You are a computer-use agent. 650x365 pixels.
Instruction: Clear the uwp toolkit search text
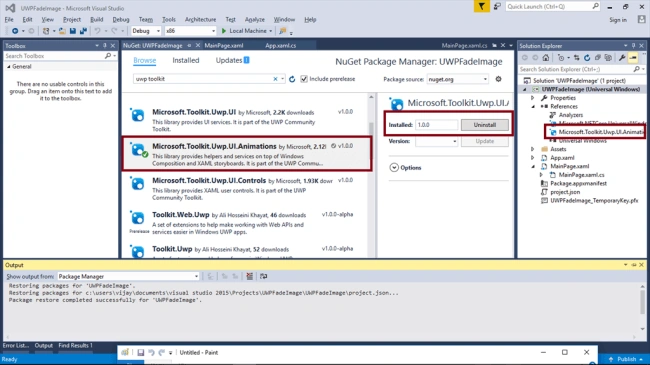point(275,79)
